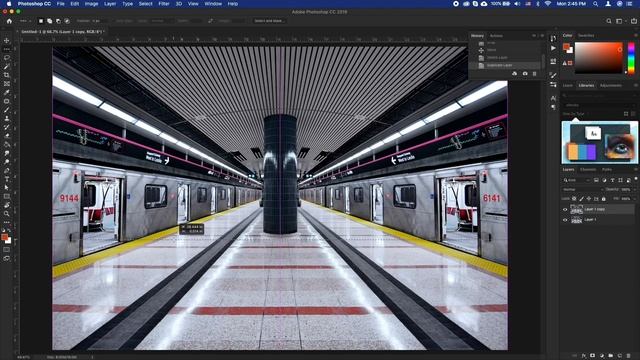
Task: Open tool preset picker dropdown
Action: (24, 21)
